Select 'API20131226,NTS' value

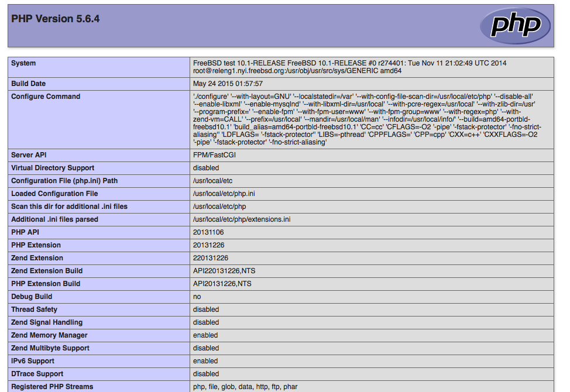point(222,284)
